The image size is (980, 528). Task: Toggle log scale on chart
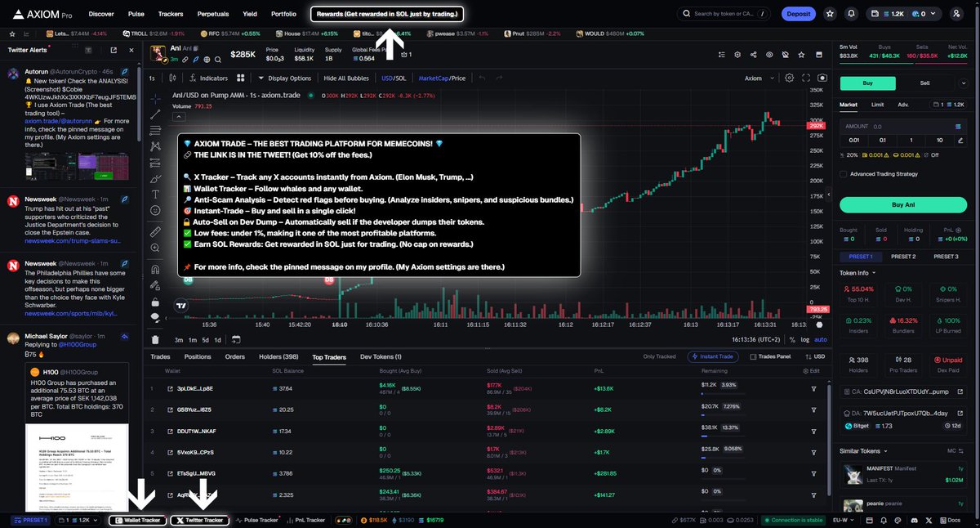[805, 339]
